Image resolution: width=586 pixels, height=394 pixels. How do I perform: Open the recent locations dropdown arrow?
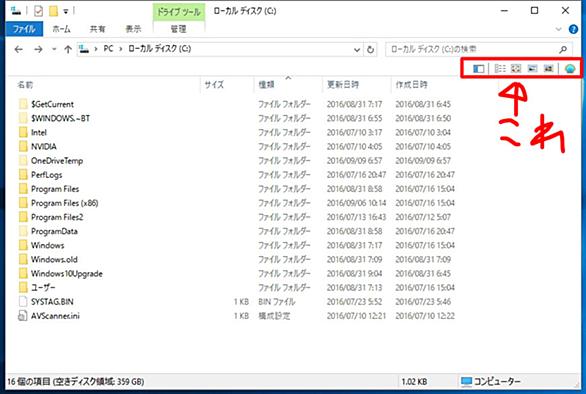point(54,49)
